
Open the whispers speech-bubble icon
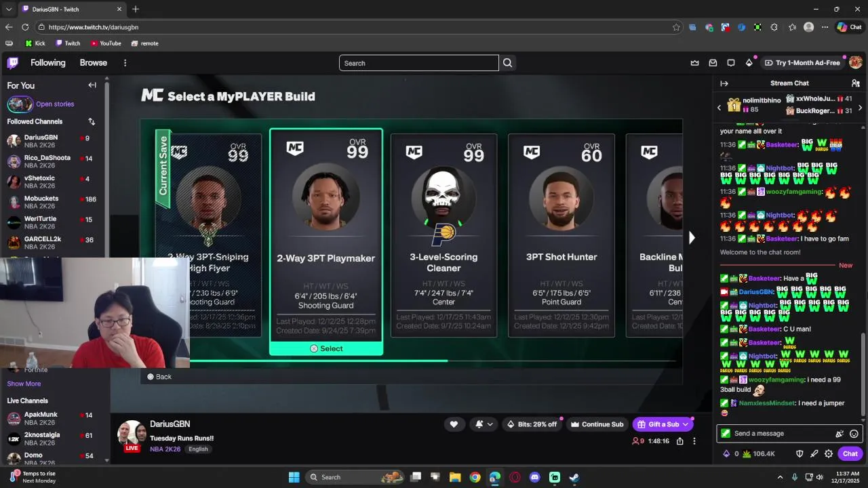(x=731, y=63)
